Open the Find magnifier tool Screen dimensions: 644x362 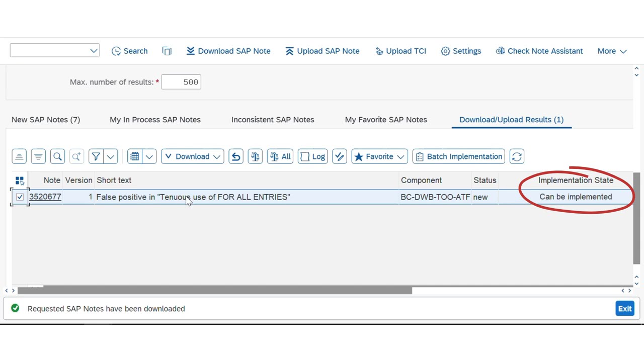[57, 156]
